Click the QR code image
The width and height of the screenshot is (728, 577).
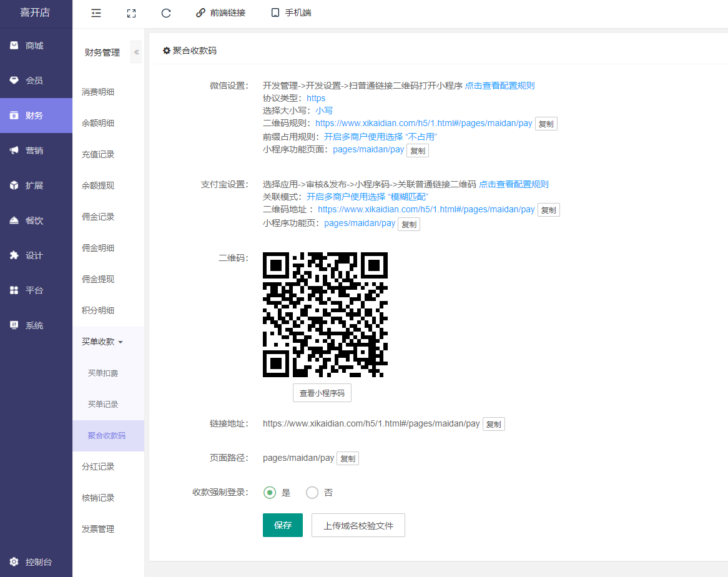(325, 315)
